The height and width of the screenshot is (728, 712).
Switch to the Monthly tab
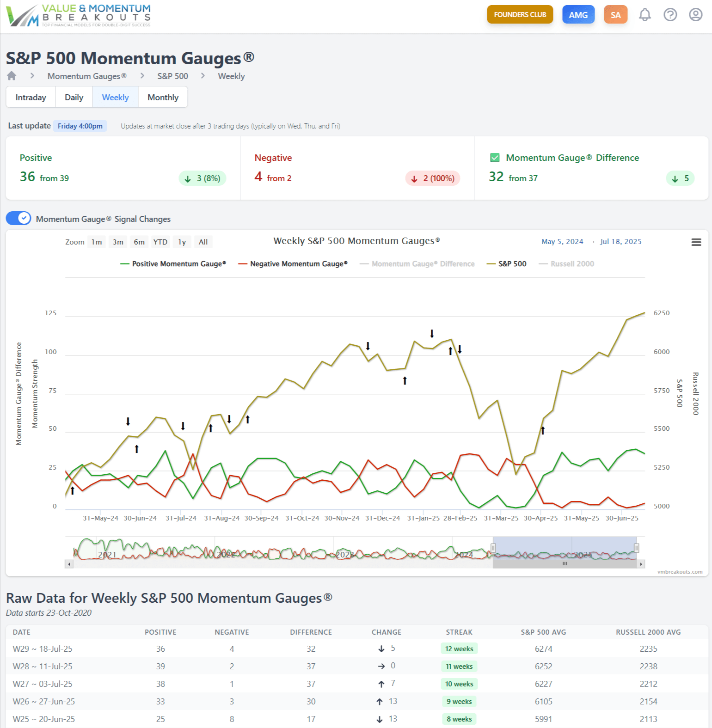(x=163, y=98)
